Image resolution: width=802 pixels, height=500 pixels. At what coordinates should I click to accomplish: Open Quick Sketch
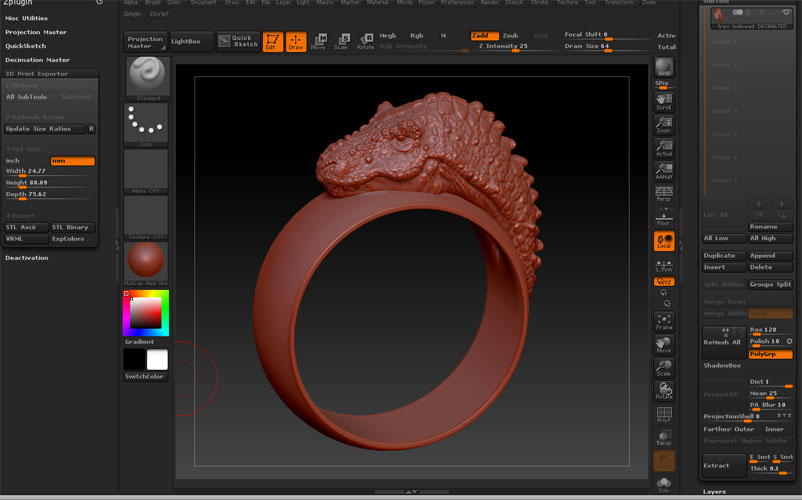coord(238,41)
